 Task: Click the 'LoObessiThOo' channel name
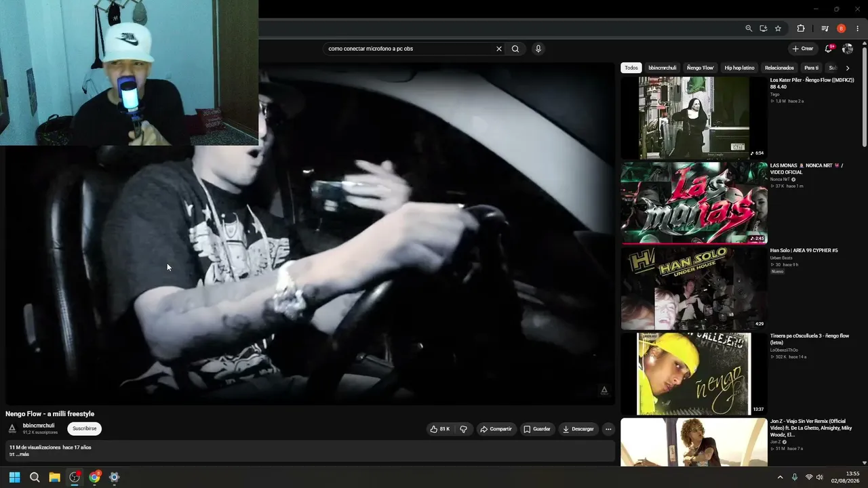pos(784,350)
